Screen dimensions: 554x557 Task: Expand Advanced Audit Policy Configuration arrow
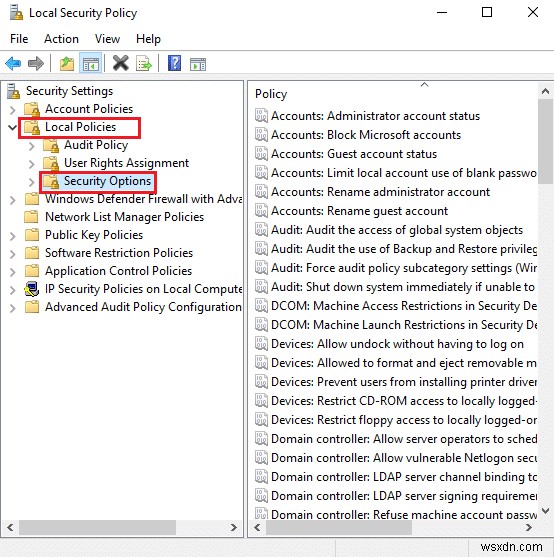(12, 308)
